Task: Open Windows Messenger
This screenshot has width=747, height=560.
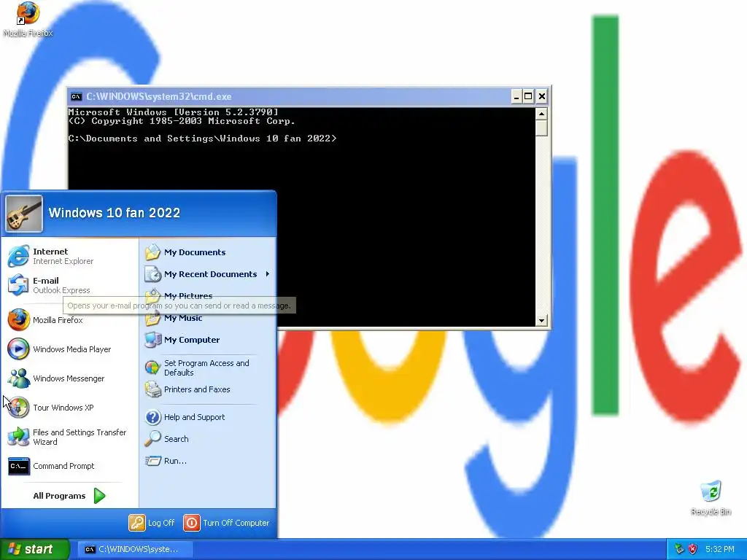Action: tap(71, 378)
